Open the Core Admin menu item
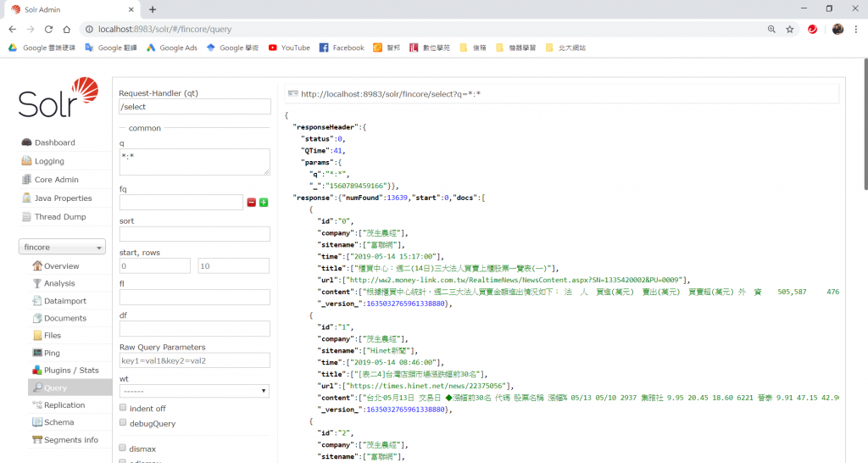 click(x=57, y=180)
